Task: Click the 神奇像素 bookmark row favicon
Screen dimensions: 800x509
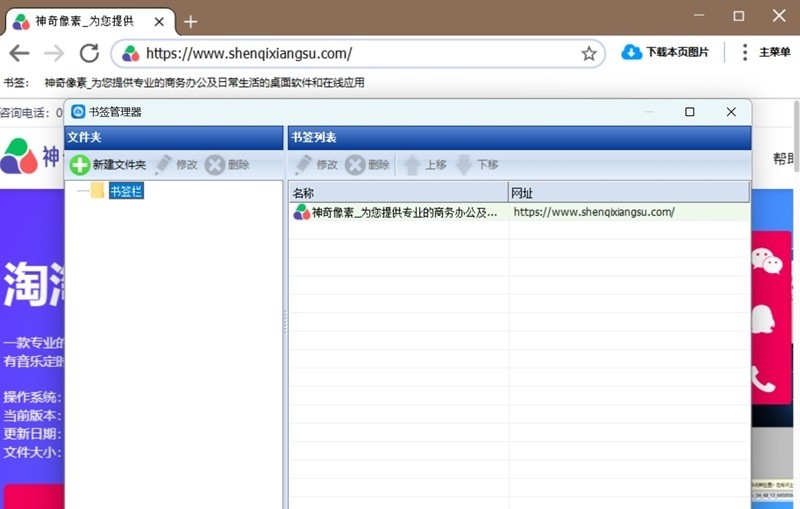Action: 302,212
